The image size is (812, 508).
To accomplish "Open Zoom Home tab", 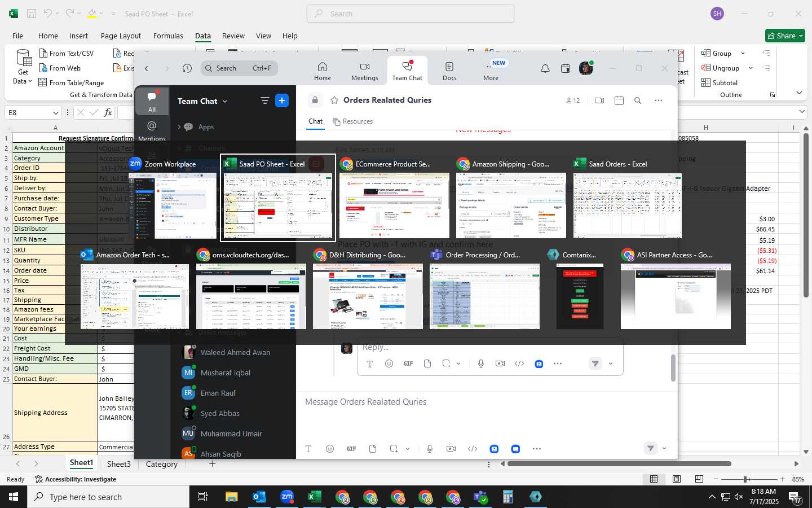I will 323,71.
